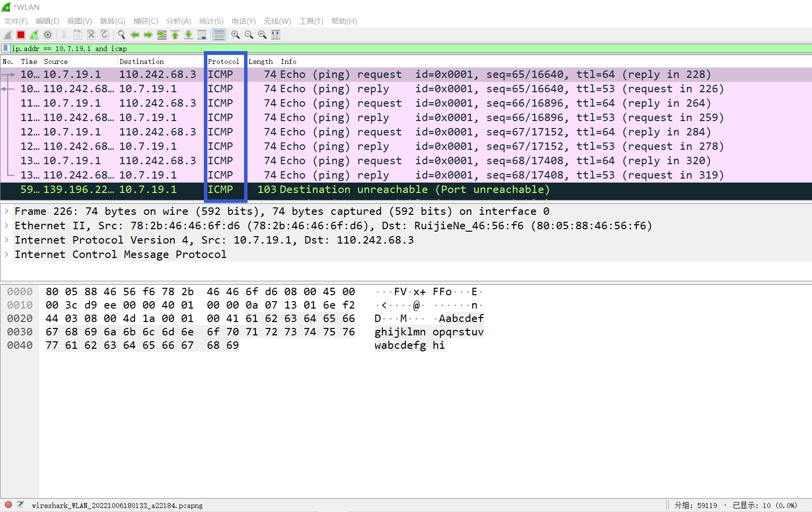The image size is (812, 512).
Task: Click the display filter input field
Action: pyautogui.click(x=411, y=48)
